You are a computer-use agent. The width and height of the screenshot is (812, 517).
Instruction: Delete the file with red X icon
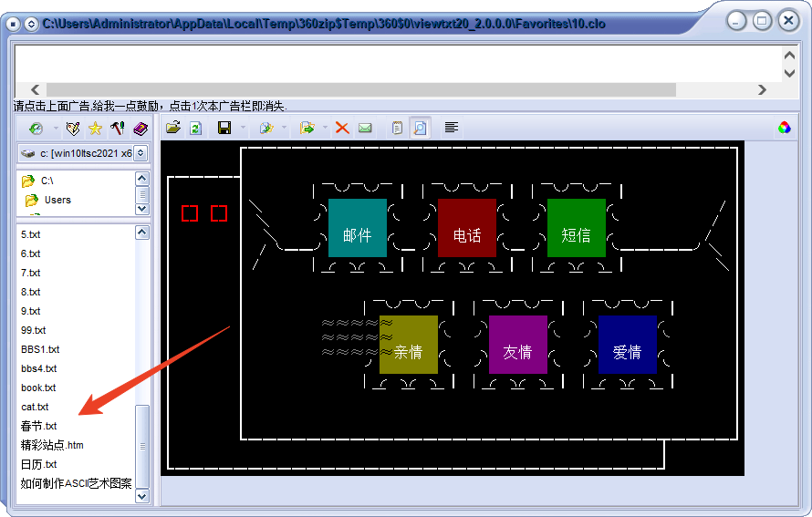[x=342, y=128]
